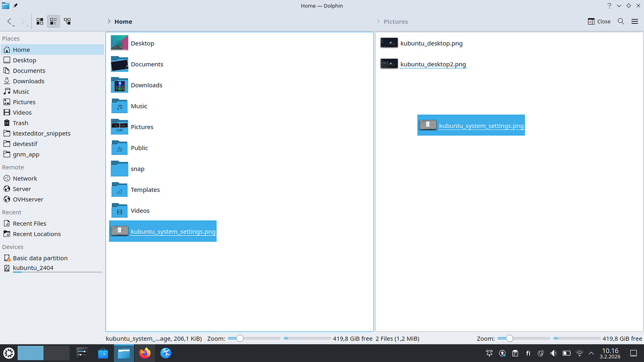Open the clipboard icon in the system tray

point(515,353)
